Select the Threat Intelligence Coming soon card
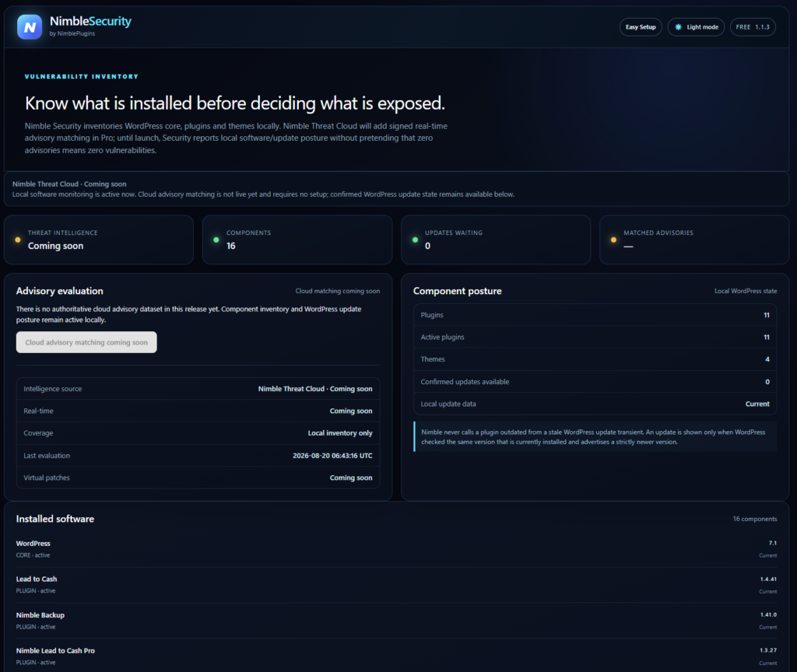This screenshot has height=672, width=797. (99, 240)
